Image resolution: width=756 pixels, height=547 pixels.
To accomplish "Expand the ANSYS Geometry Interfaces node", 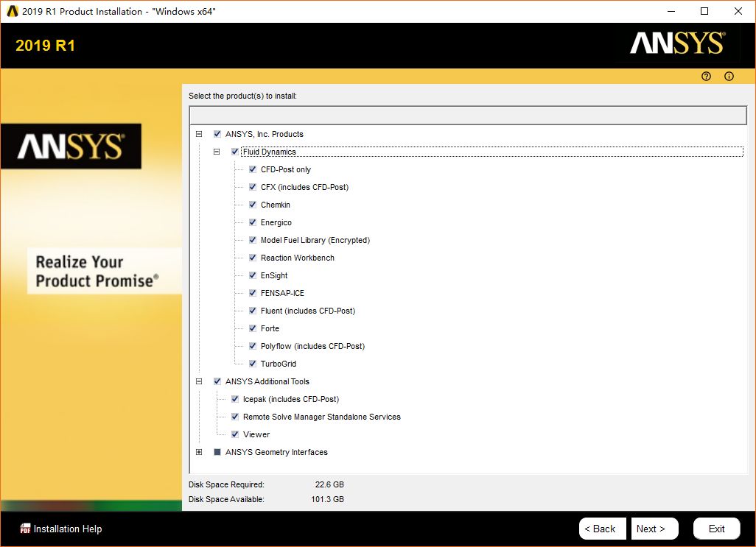I will 199,452.
